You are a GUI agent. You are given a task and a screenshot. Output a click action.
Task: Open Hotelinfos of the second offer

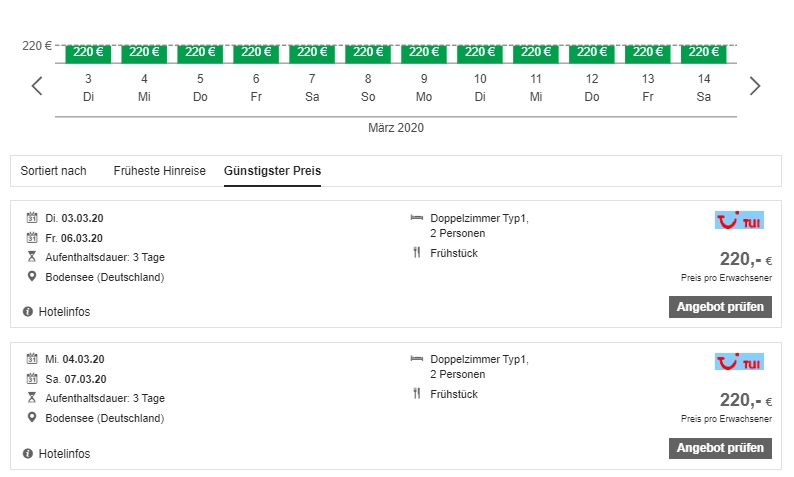click(64, 453)
